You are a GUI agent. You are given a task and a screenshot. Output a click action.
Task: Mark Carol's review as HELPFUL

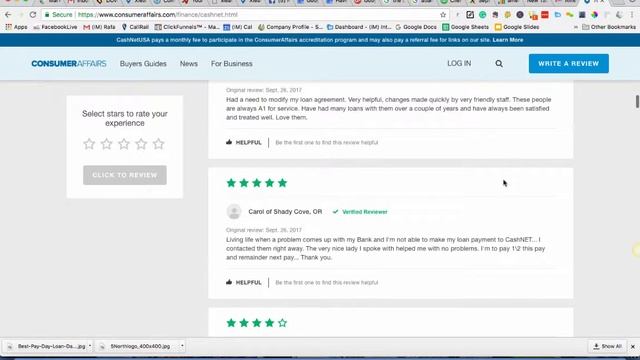[x=244, y=282]
